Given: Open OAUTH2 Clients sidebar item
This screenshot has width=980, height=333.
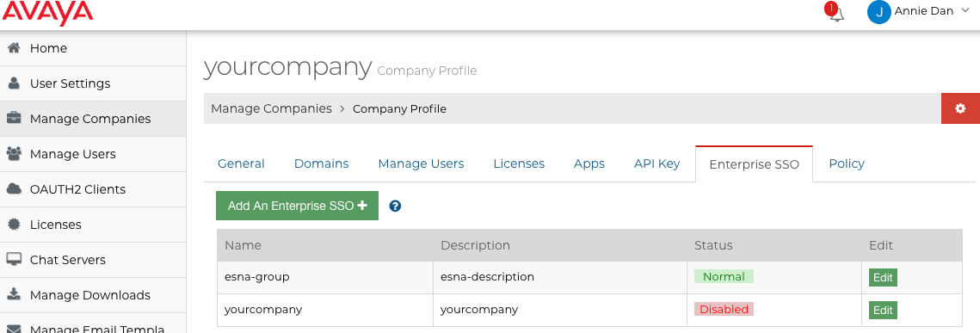Looking at the screenshot, I should point(93,189).
